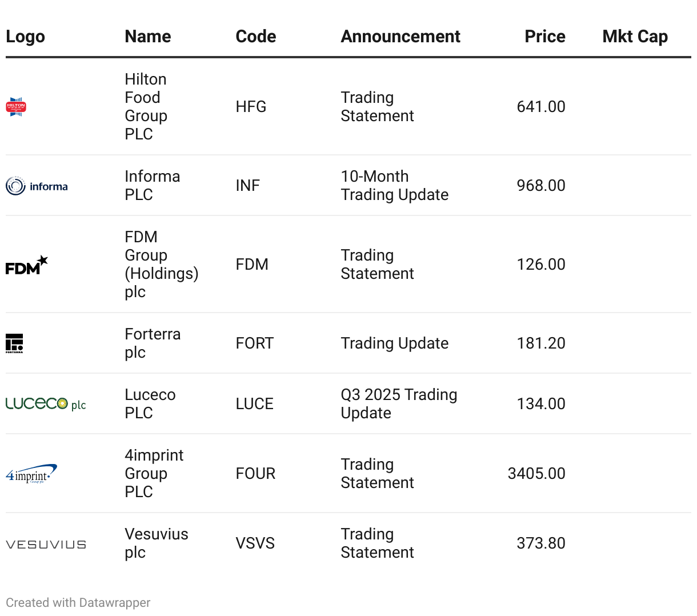Click the Mkt Cap column header
This screenshot has width=697, height=616.
tap(635, 37)
